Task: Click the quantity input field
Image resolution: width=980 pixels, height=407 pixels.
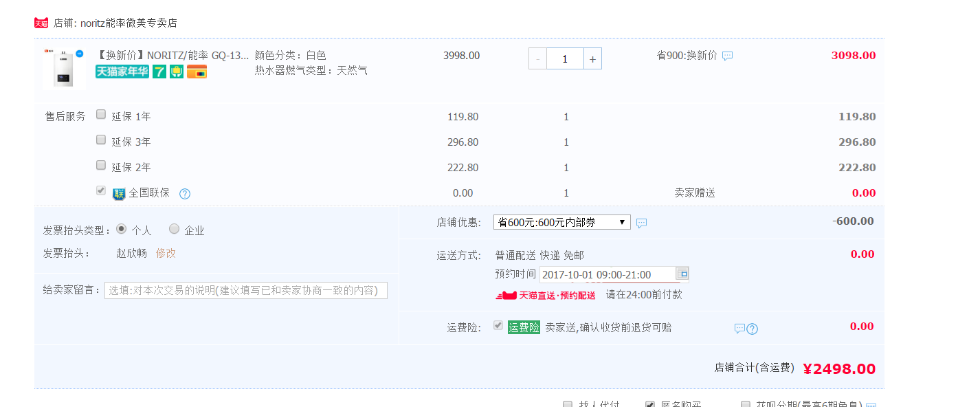Action: click(565, 58)
